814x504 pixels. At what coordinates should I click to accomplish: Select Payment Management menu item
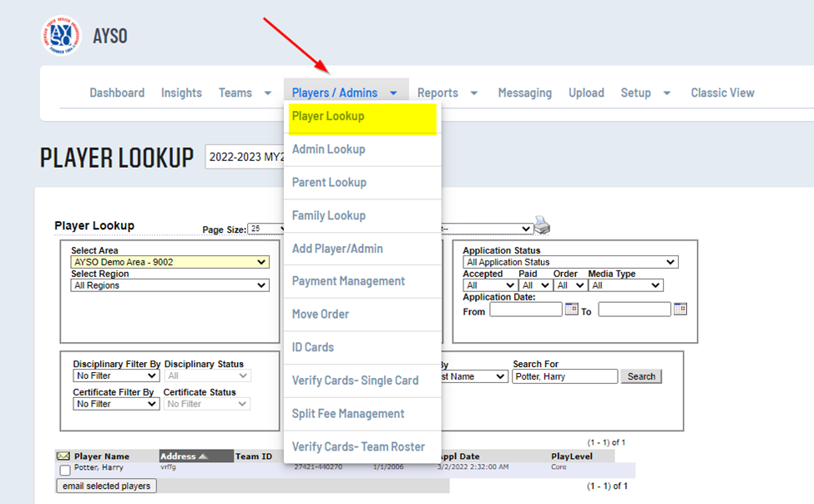(x=348, y=281)
